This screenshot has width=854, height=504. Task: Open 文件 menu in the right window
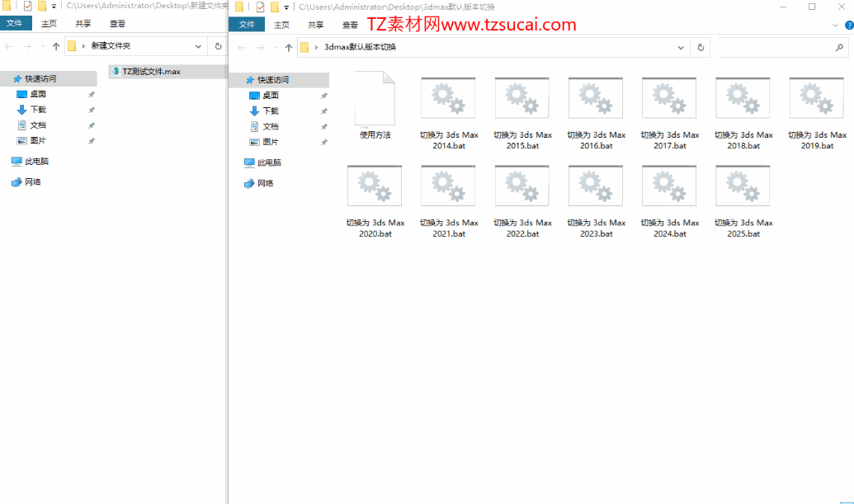pyautogui.click(x=247, y=25)
